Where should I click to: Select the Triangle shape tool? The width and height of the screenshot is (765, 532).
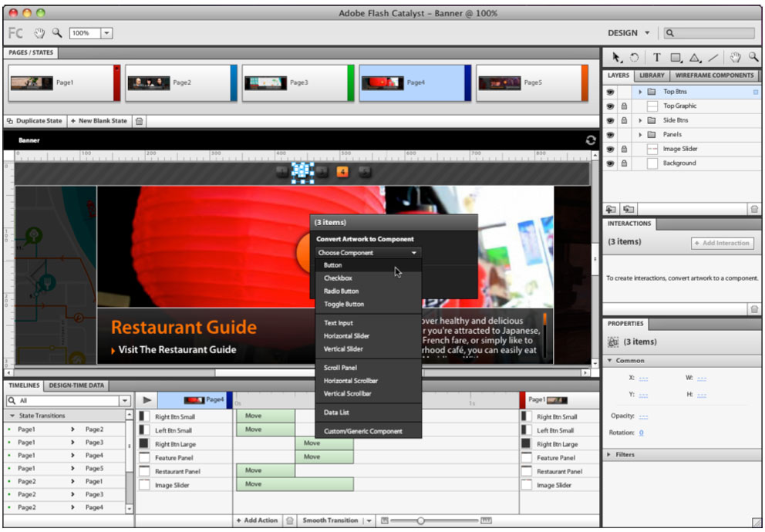694,58
